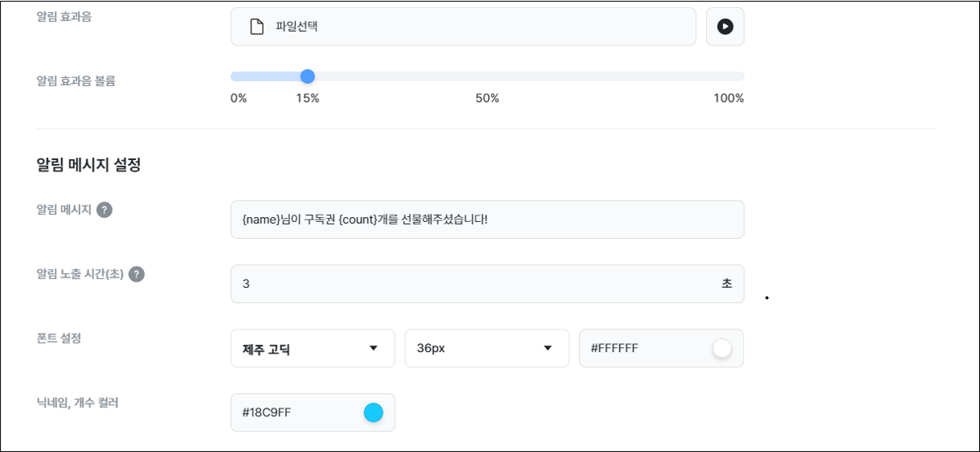Click the #18C9FF nickname color hex field
980x452 pixels.
(x=313, y=413)
